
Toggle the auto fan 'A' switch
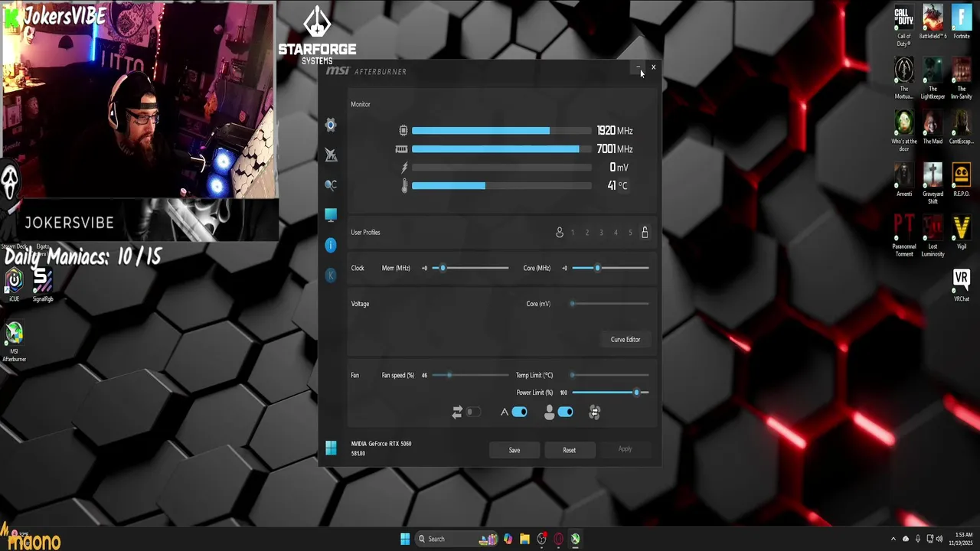coord(520,412)
